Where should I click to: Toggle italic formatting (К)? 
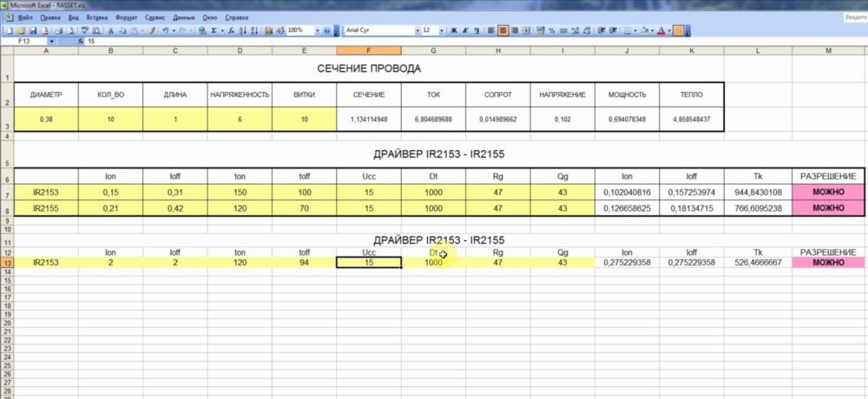[x=465, y=30]
